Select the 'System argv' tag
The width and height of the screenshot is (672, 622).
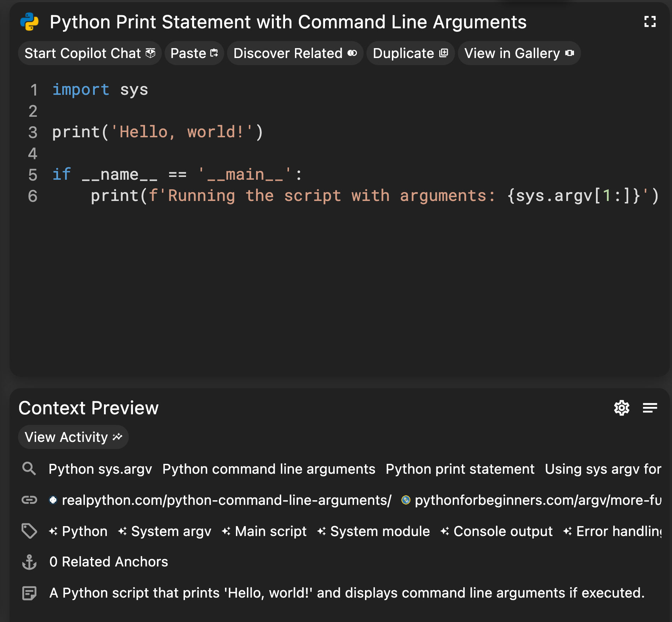pos(165,531)
